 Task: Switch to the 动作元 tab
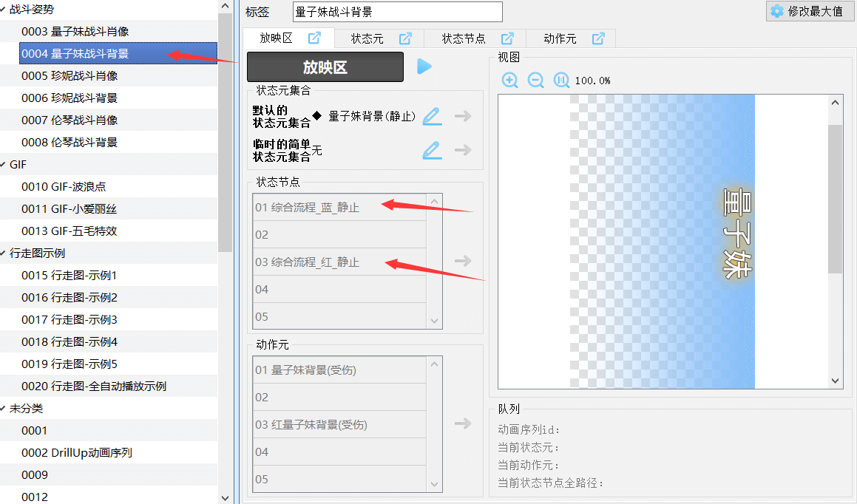(560, 38)
